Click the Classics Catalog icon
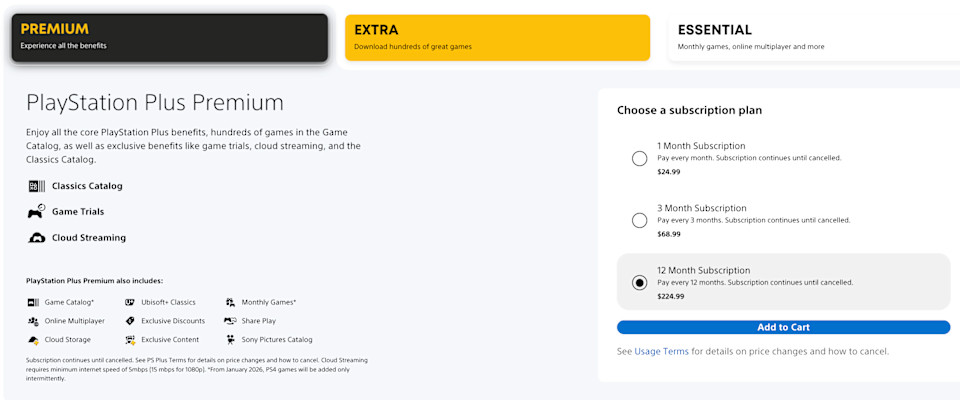The image size is (960, 400). (37, 186)
